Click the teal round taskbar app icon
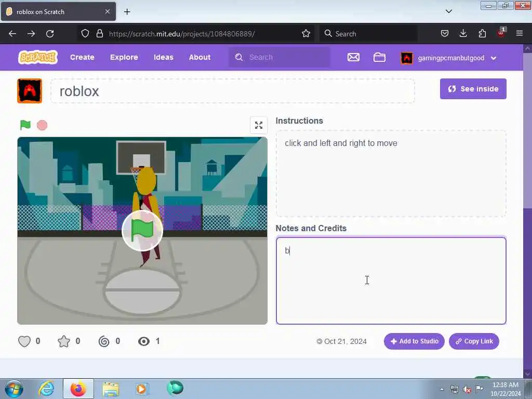Screen dimensions: 532x399 (x=175, y=388)
